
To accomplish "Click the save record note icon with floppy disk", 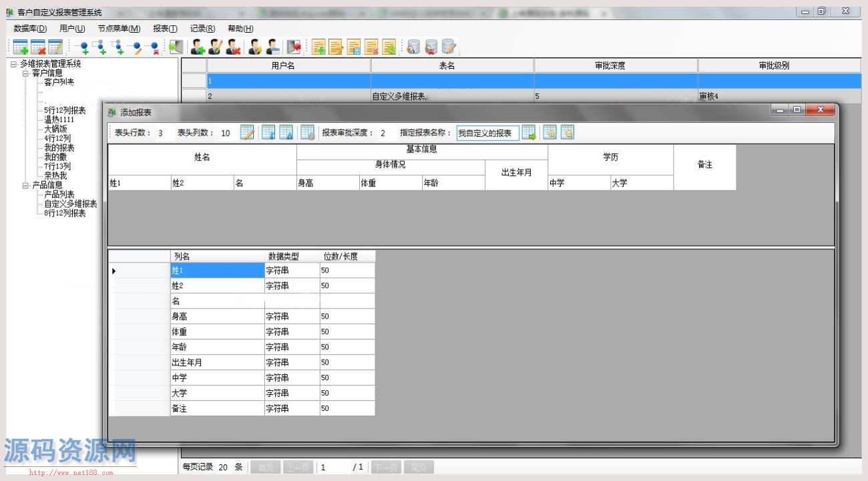I will (354, 47).
